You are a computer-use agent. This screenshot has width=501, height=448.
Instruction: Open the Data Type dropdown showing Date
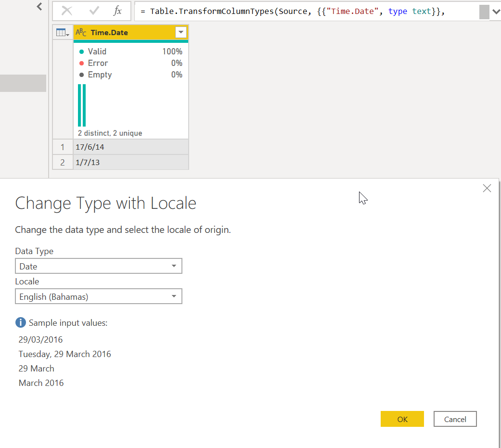click(x=98, y=266)
